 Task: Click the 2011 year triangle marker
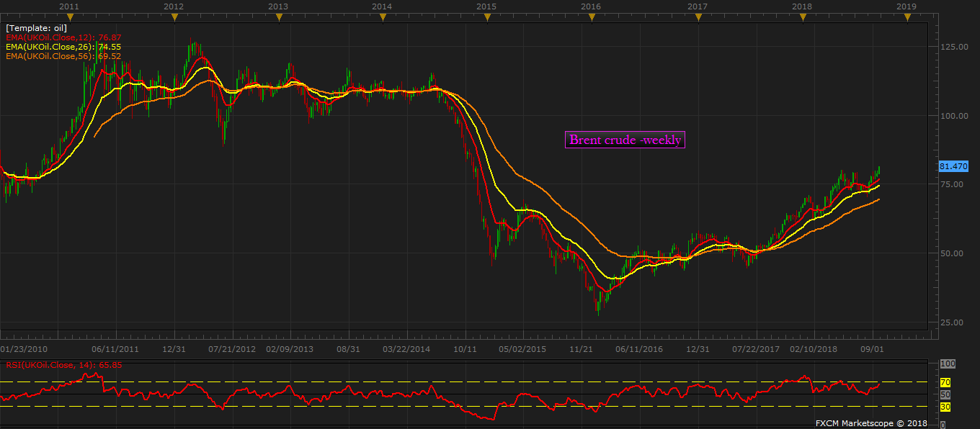70,17
